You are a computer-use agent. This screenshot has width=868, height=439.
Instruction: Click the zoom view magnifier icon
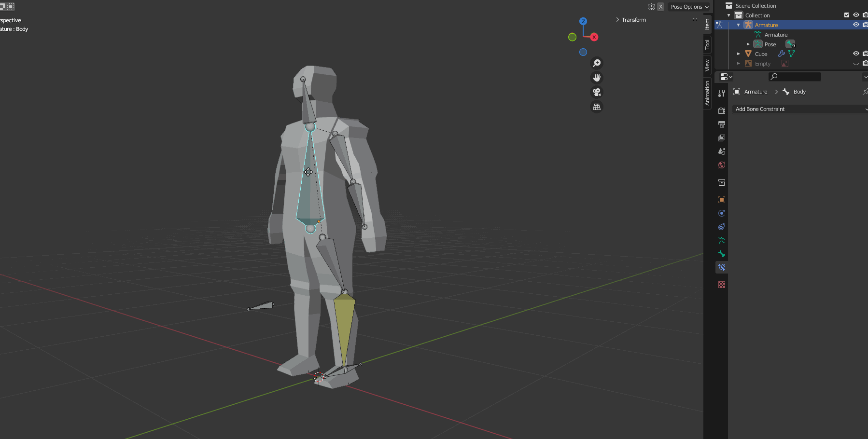click(597, 63)
